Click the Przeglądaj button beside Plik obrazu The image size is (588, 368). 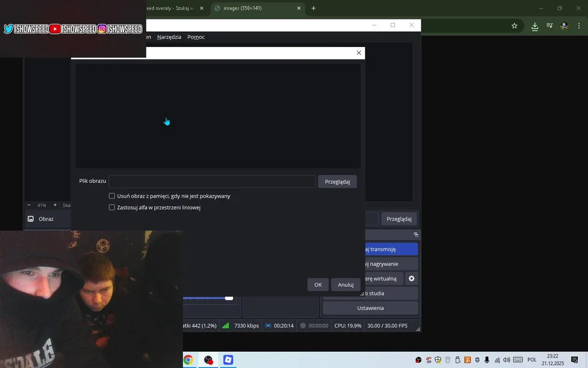click(x=337, y=182)
